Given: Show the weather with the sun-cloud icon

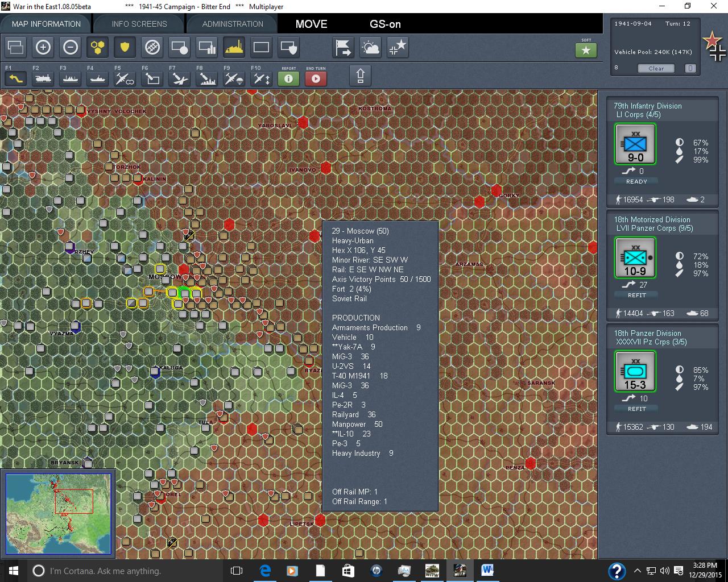Looking at the screenshot, I should [371, 47].
